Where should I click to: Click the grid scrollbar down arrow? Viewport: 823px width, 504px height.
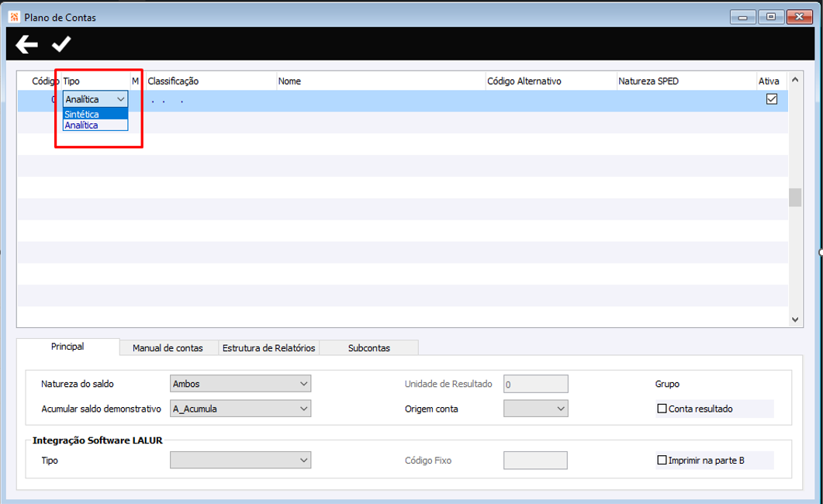pos(794,319)
